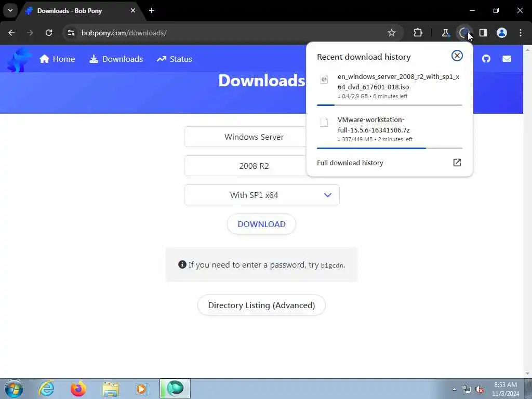Expand the 2008 R2 version dropdown
Viewport: 532px width, 399px height.
pyautogui.click(x=245, y=166)
